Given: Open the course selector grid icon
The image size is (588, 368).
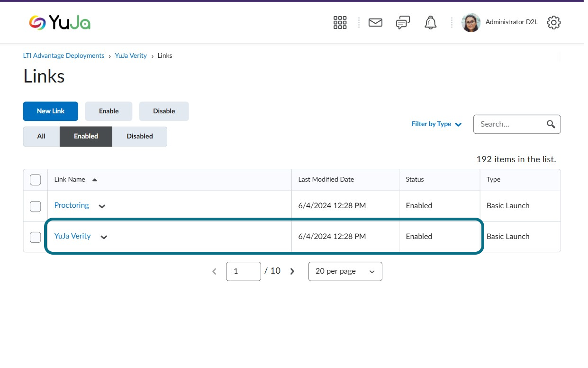Looking at the screenshot, I should coord(340,22).
